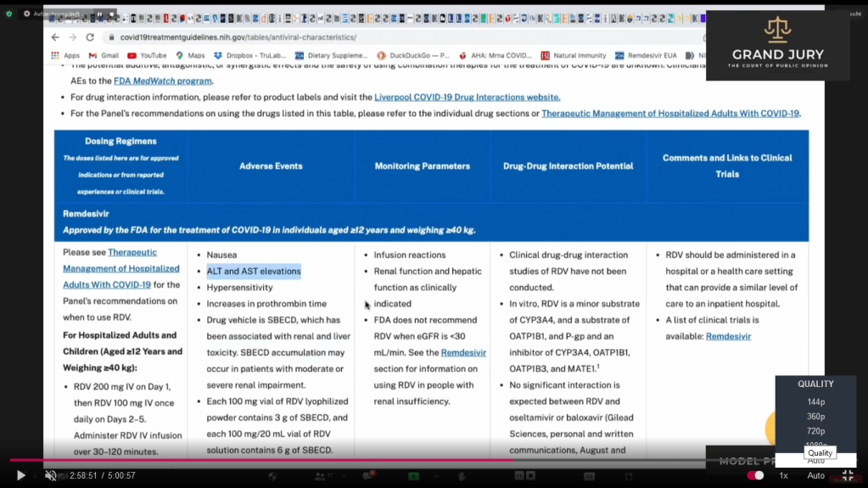Click the browser back arrow
The width and height of the screenshot is (868, 488).
click(55, 37)
